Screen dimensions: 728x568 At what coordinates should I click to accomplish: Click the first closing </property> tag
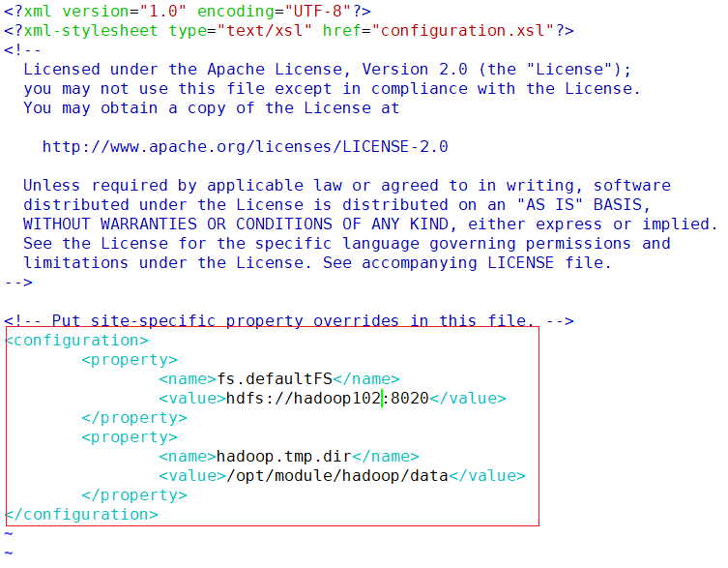134,418
